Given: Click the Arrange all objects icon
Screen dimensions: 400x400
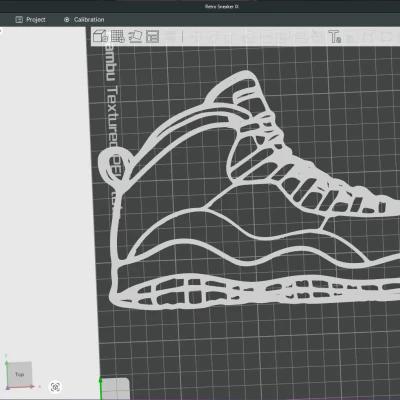Looking at the screenshot, I should click(153, 36).
